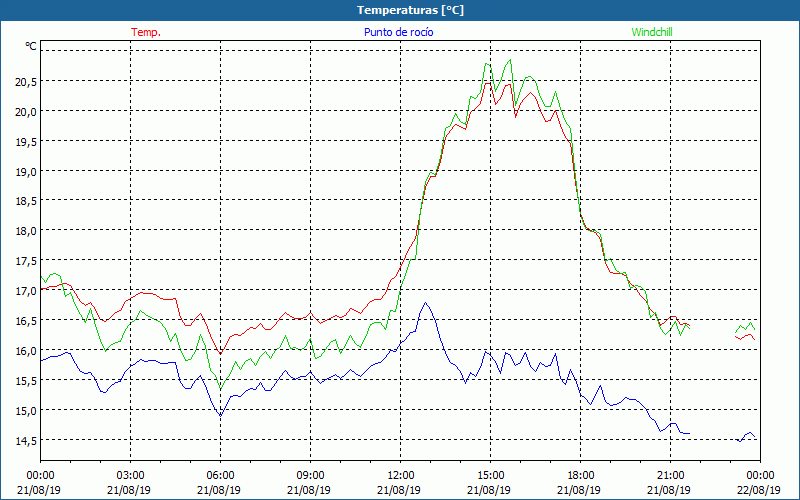Screen dimensions: 800x500
Task: Click the 14,5 y-axis value
Action: (x=25, y=440)
